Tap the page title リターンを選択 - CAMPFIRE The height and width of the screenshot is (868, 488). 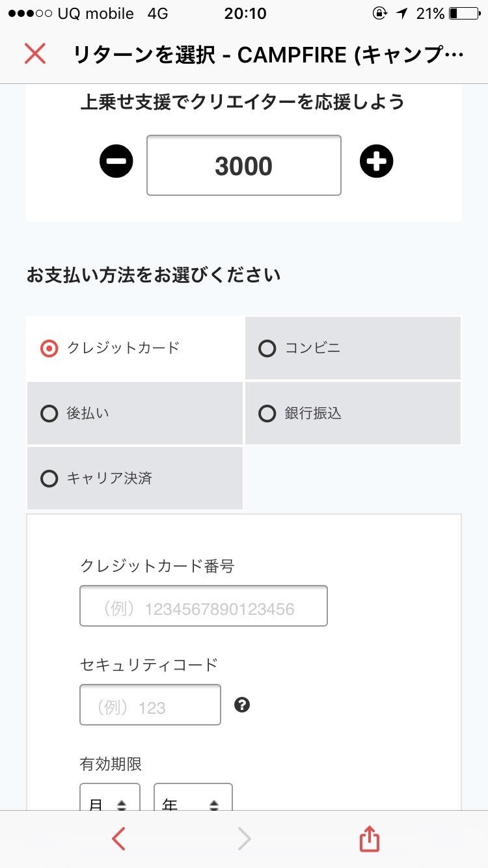pyautogui.click(x=268, y=55)
